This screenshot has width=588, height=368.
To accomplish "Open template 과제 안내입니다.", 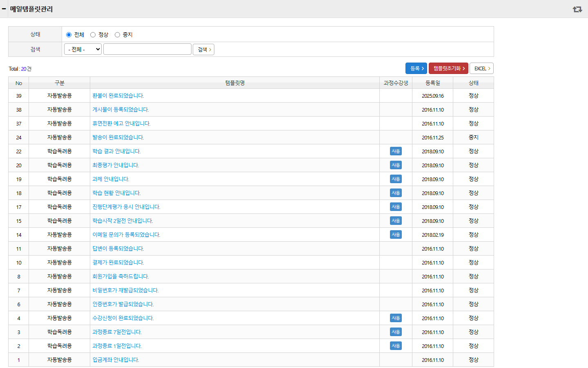I will 111,179.
